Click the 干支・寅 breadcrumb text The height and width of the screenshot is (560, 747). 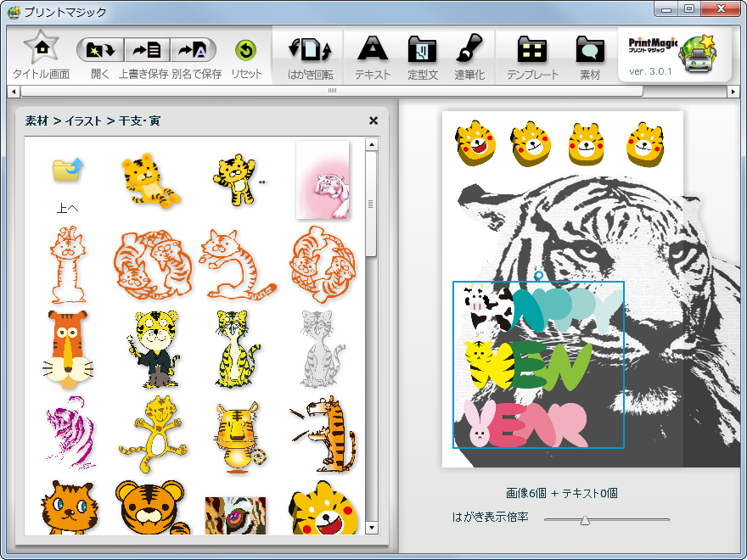139,121
